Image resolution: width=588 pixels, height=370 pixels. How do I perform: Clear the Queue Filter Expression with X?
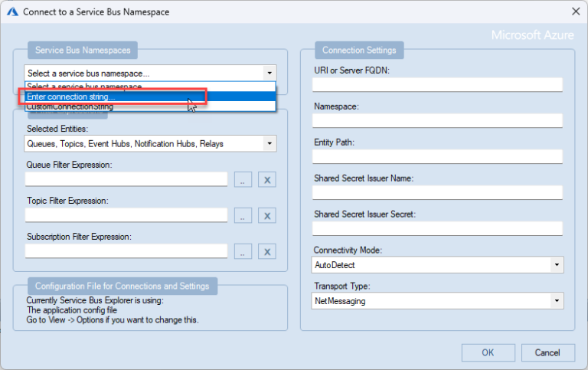(267, 179)
